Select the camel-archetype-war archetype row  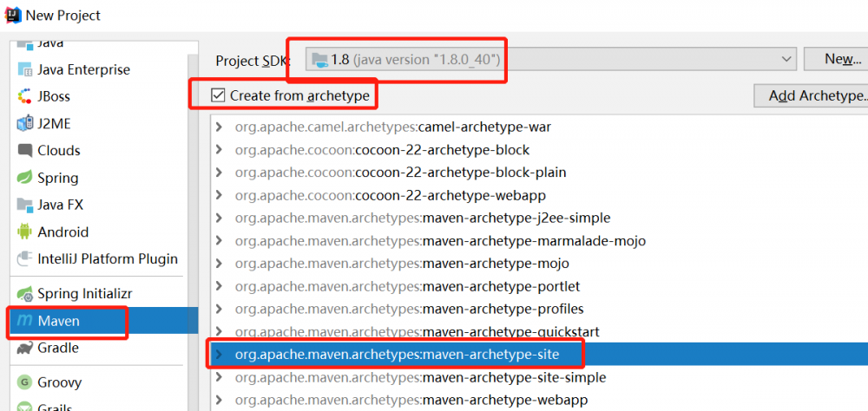click(539, 127)
